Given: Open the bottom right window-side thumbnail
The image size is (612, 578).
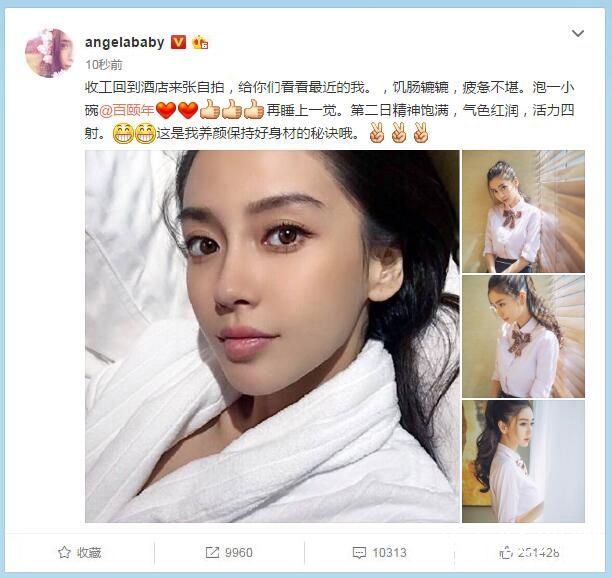Looking at the screenshot, I should pyautogui.click(x=523, y=461).
